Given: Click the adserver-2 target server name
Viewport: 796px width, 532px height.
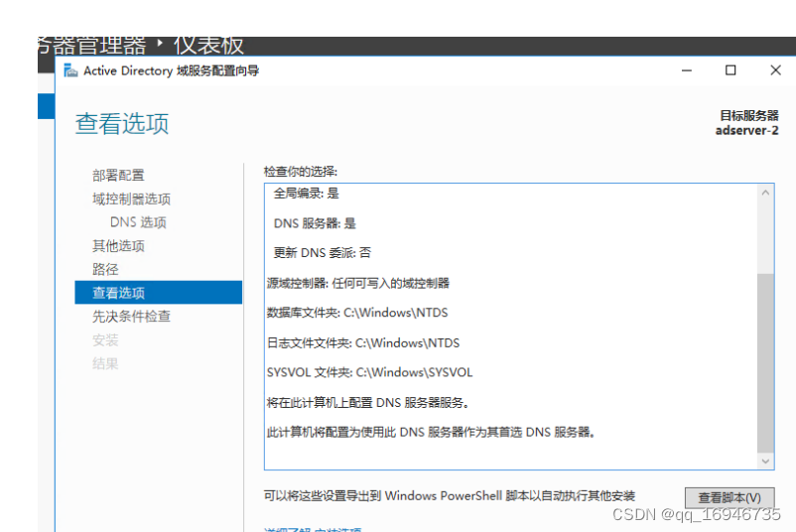Looking at the screenshot, I should (746, 131).
